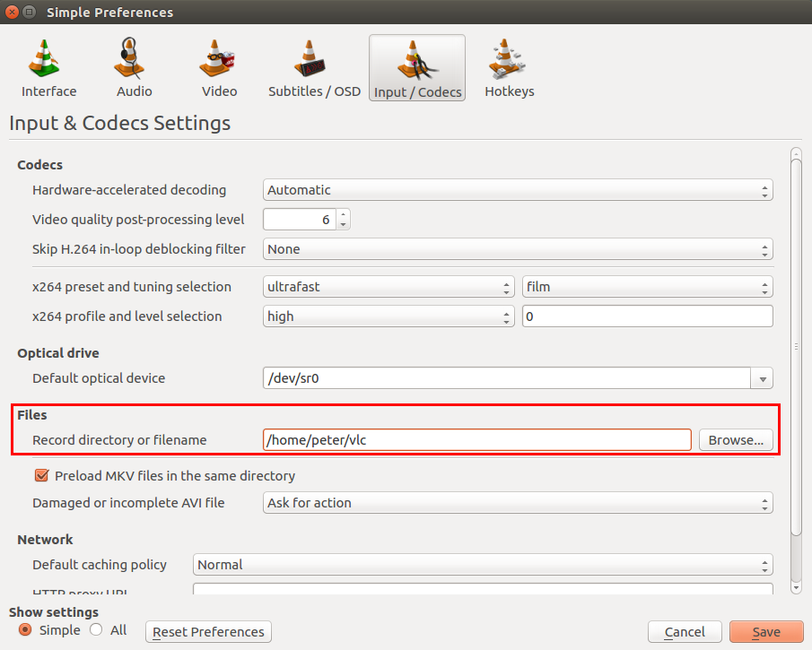Decrease video quality post-processing level
The height and width of the screenshot is (650, 812).
[343, 225]
